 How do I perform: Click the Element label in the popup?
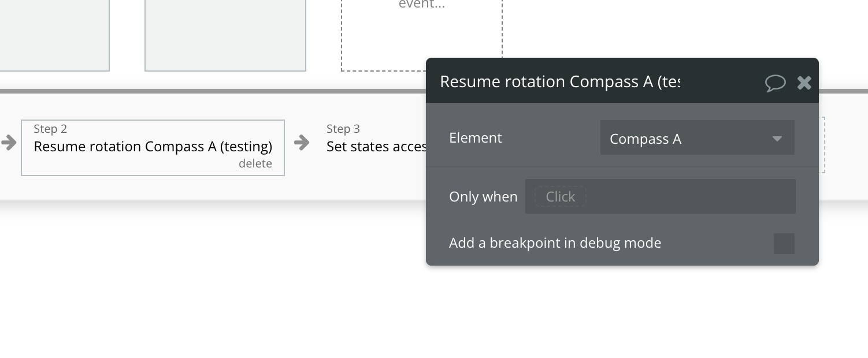click(475, 138)
